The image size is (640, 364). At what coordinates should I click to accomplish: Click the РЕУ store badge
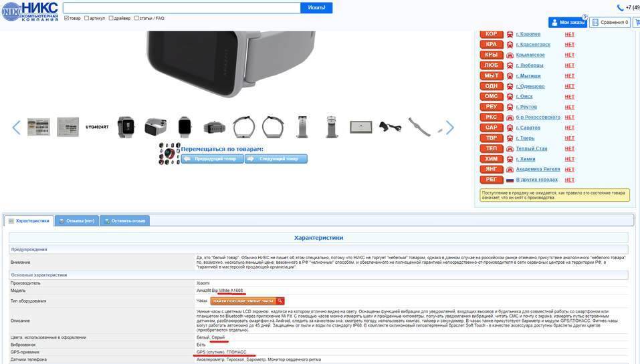(x=492, y=107)
